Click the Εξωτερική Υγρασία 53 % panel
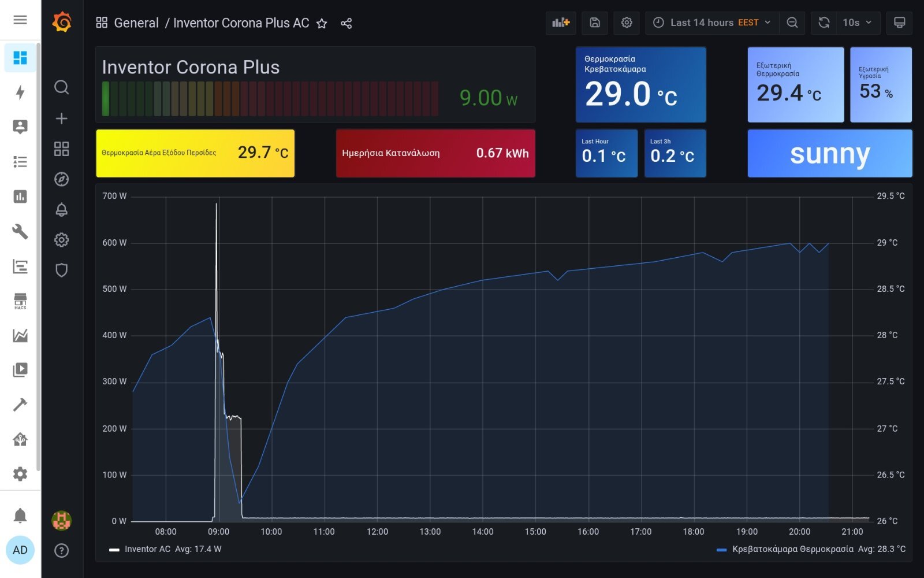 click(881, 85)
